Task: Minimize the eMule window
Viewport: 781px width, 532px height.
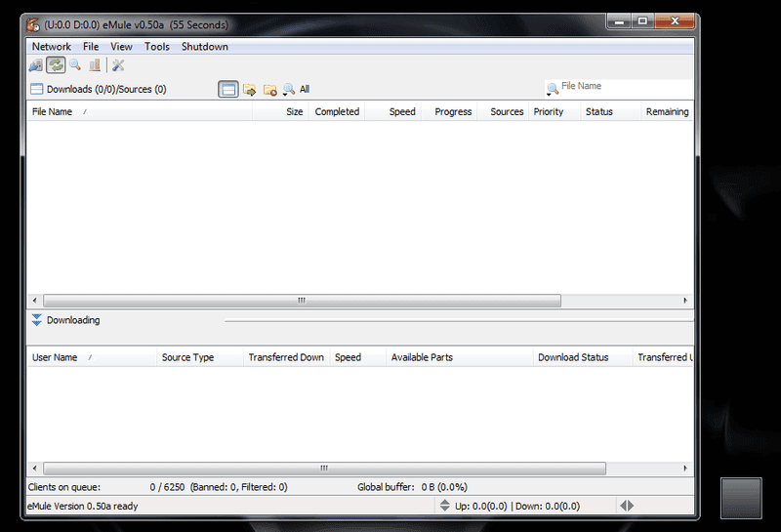Action: coord(620,21)
